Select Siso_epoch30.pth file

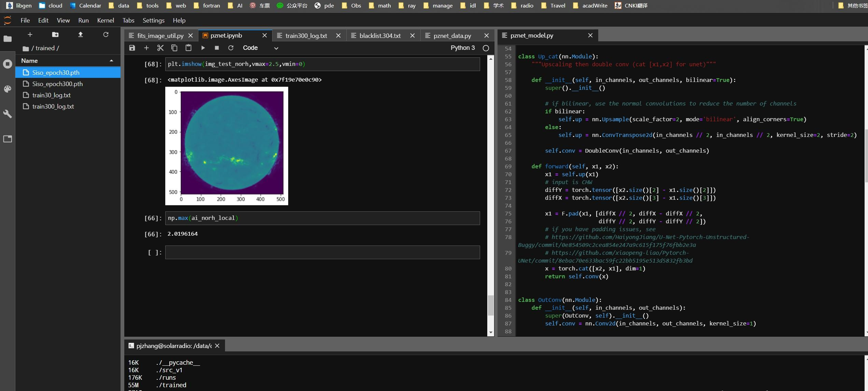coord(68,73)
